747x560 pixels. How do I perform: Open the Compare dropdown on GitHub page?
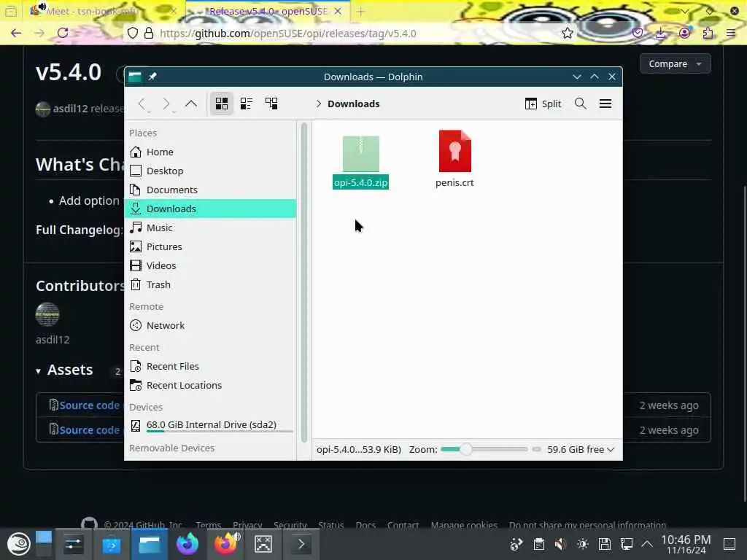click(x=675, y=64)
